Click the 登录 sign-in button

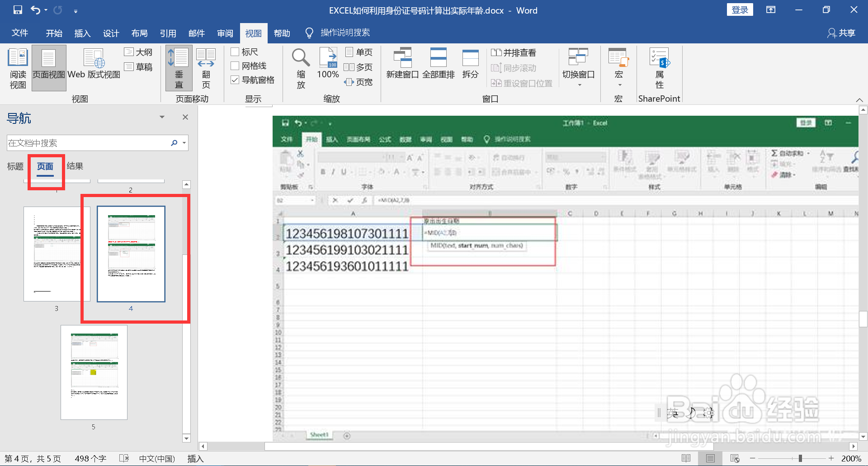click(740, 10)
